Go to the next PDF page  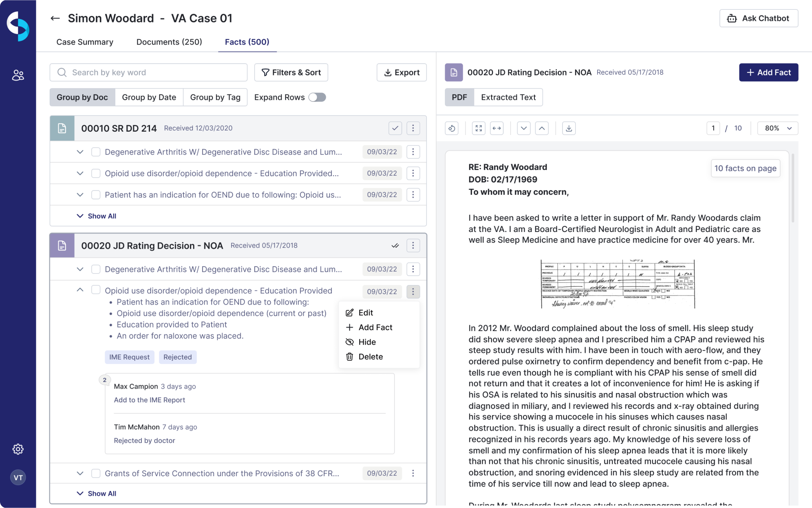click(524, 128)
